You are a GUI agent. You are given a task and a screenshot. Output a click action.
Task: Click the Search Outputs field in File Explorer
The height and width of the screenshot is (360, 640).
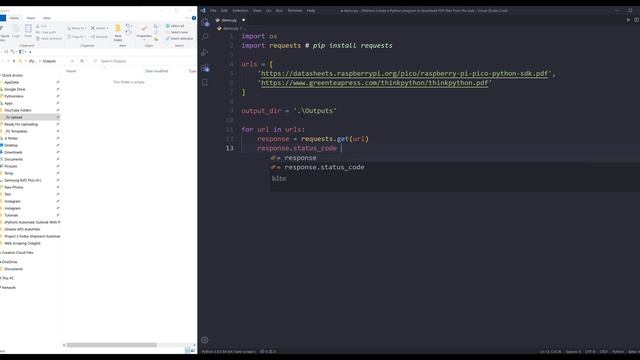143,61
